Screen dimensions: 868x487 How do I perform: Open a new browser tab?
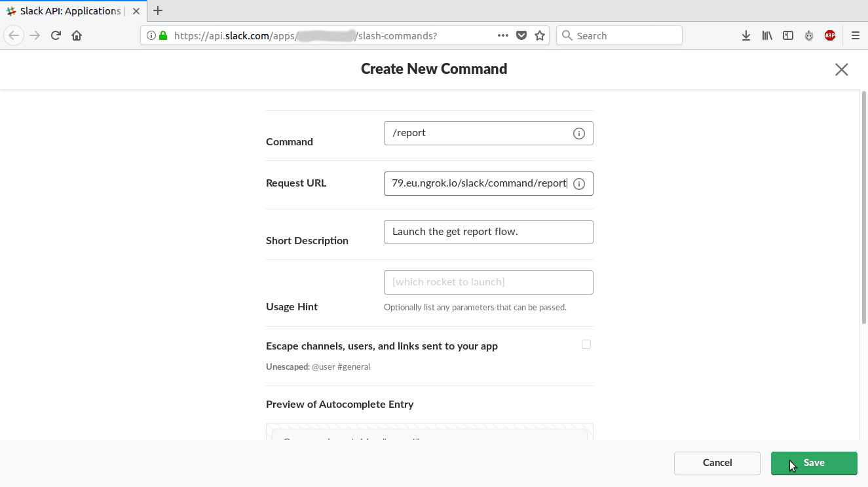[x=158, y=10]
